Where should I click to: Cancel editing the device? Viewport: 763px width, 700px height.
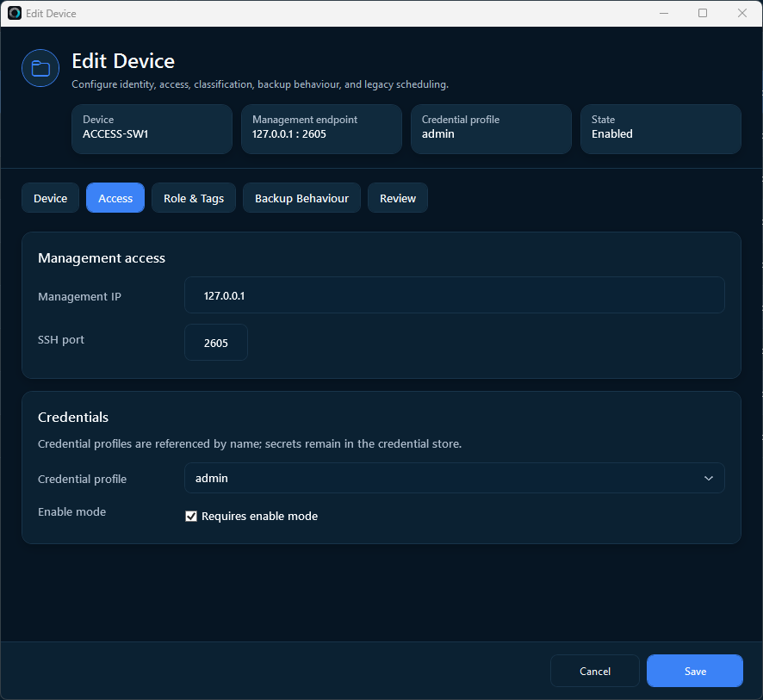tap(594, 671)
